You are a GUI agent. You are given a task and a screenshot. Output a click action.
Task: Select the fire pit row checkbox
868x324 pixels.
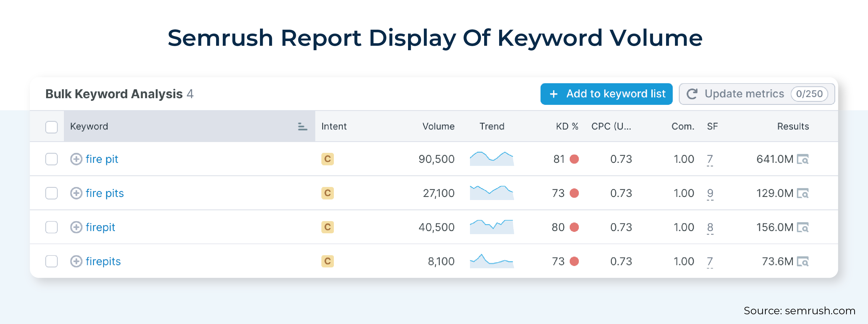click(52, 159)
